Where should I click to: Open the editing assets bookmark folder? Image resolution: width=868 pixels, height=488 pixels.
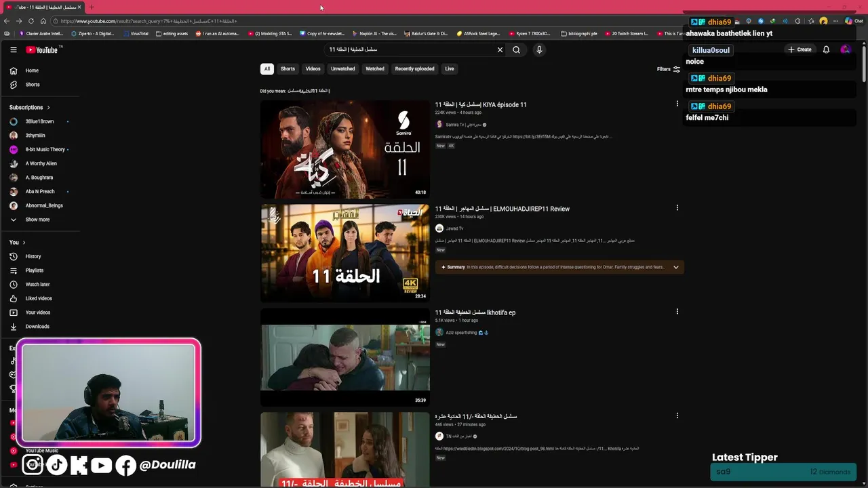tap(172, 33)
